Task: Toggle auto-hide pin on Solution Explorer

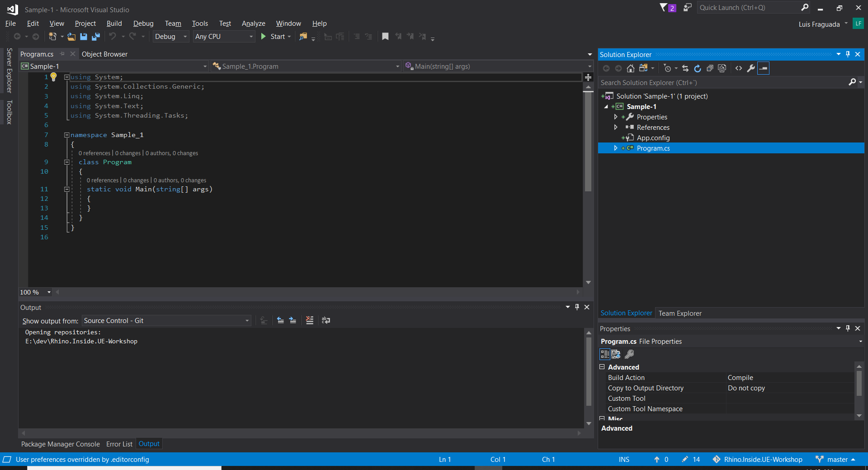Action: [x=848, y=54]
